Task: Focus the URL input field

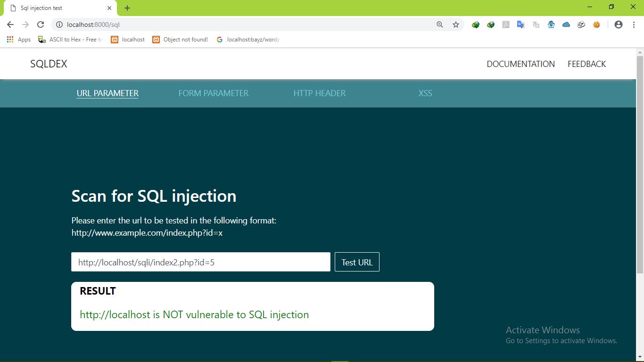Action: [201, 262]
